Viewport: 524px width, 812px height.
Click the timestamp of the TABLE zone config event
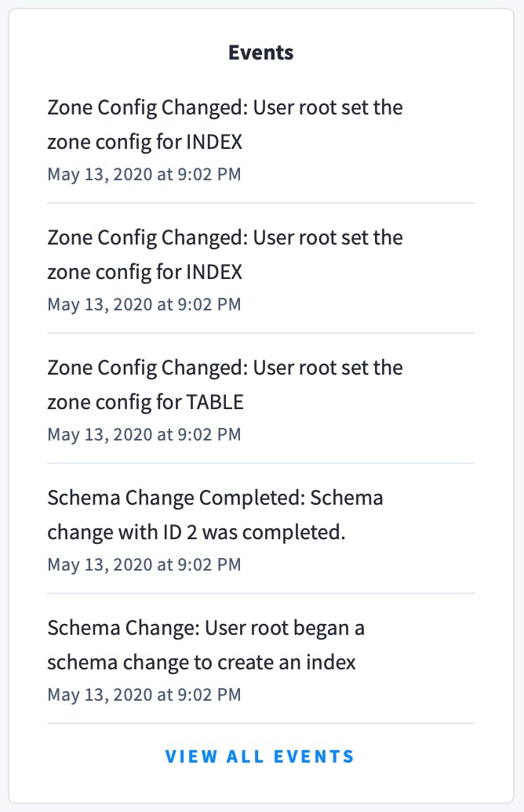tap(144, 434)
